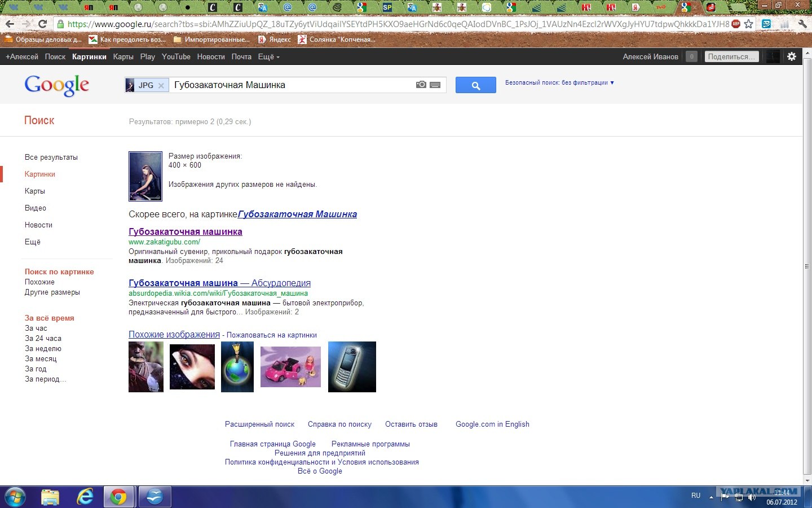Open the Расширенный поиск footer link
The height and width of the screenshot is (508, 812).
coord(260,424)
